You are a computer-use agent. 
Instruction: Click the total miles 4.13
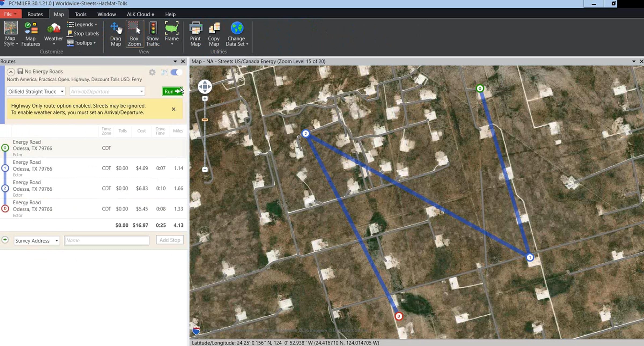click(178, 225)
